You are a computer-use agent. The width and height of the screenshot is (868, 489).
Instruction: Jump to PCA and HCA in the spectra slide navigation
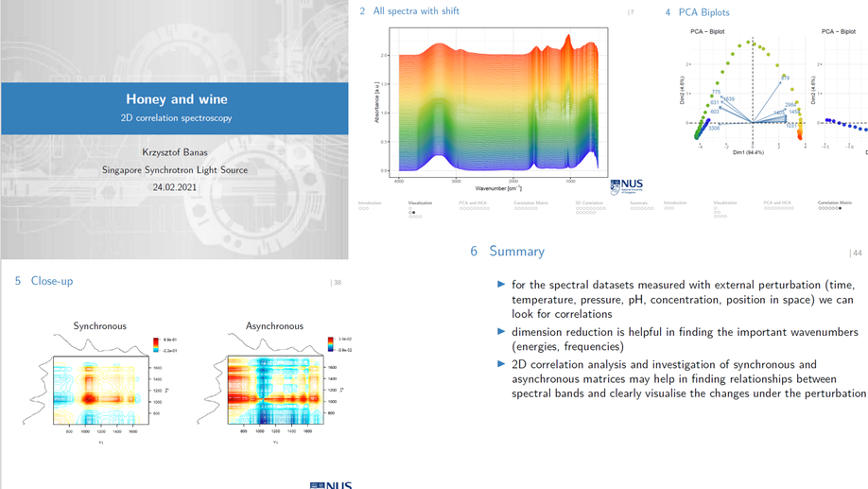click(472, 202)
